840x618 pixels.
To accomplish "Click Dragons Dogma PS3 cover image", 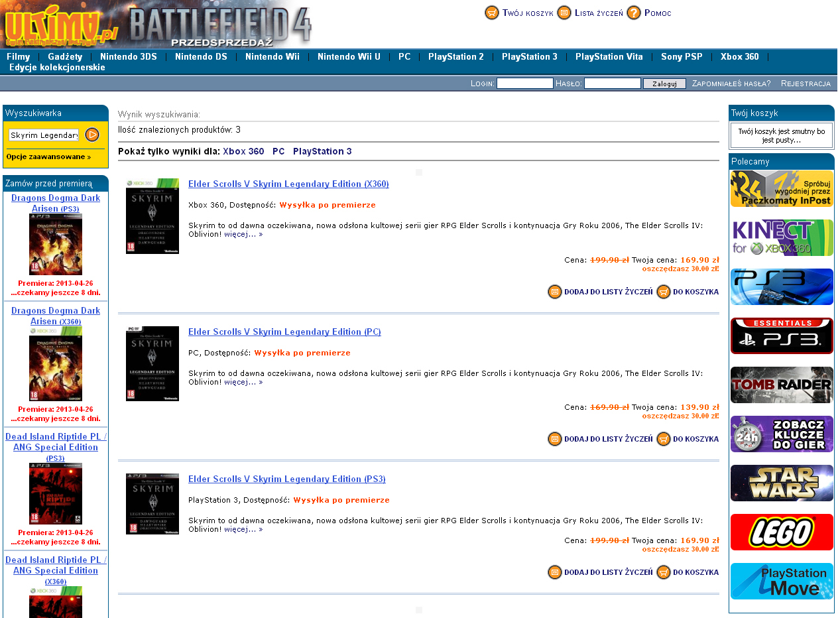I will click(x=56, y=245).
